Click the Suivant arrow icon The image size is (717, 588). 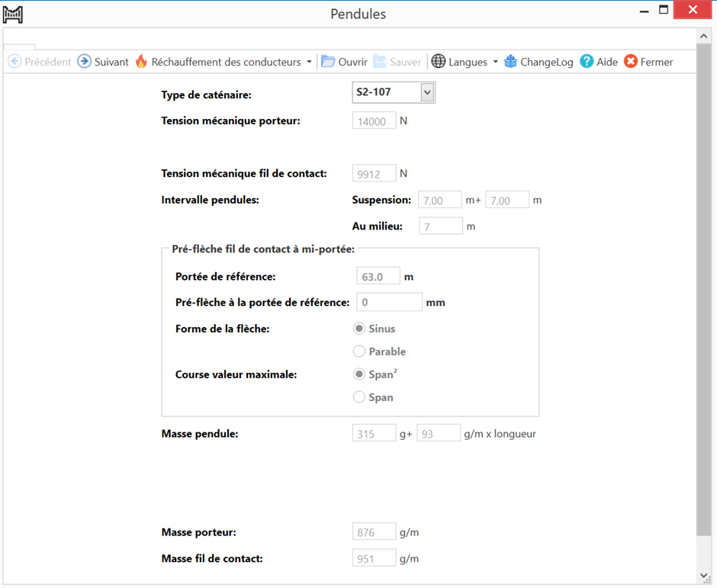pos(85,62)
